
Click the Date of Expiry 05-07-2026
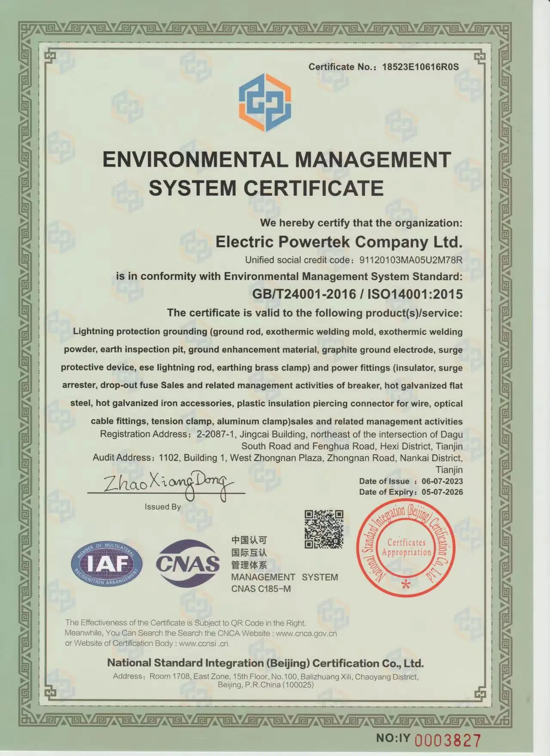[x=411, y=492]
